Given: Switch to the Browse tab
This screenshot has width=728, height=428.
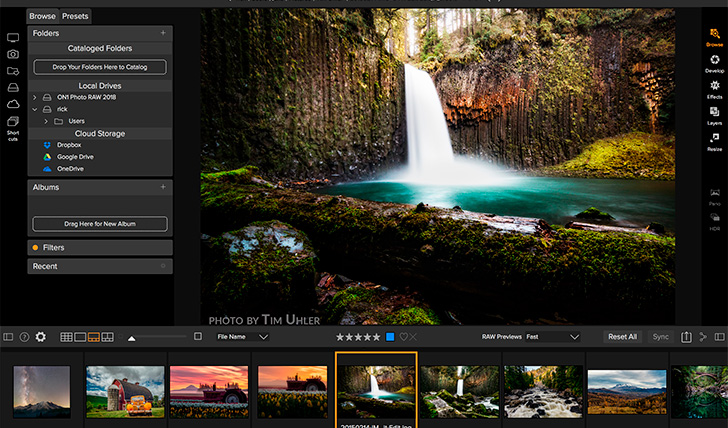Looking at the screenshot, I should click(x=42, y=16).
